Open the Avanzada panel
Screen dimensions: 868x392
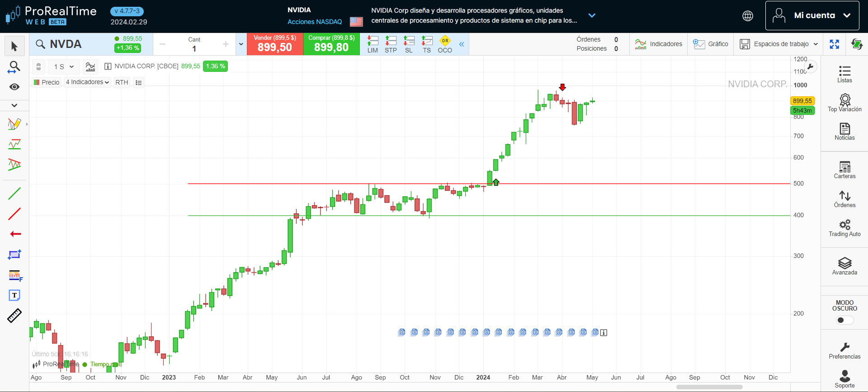point(844,266)
